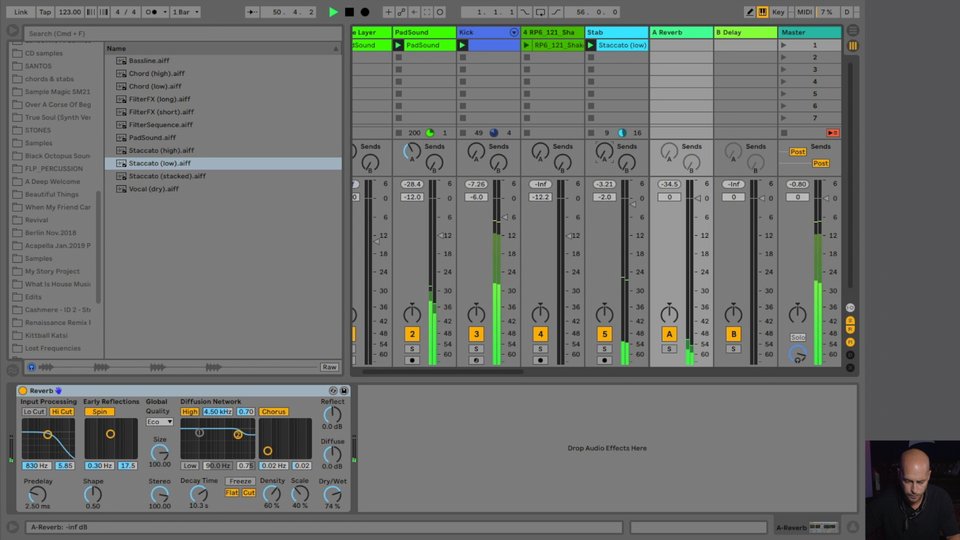The image size is (960, 540).
Task: Click the Reverb hot-swap preset icon
Action: [x=333, y=391]
